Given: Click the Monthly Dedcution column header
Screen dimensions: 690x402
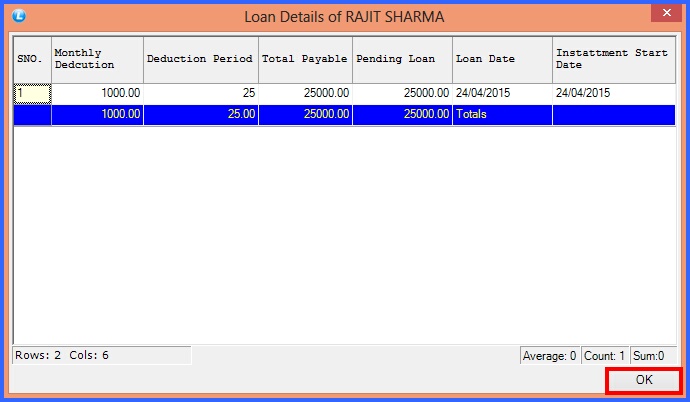Looking at the screenshot, I should (x=98, y=60).
